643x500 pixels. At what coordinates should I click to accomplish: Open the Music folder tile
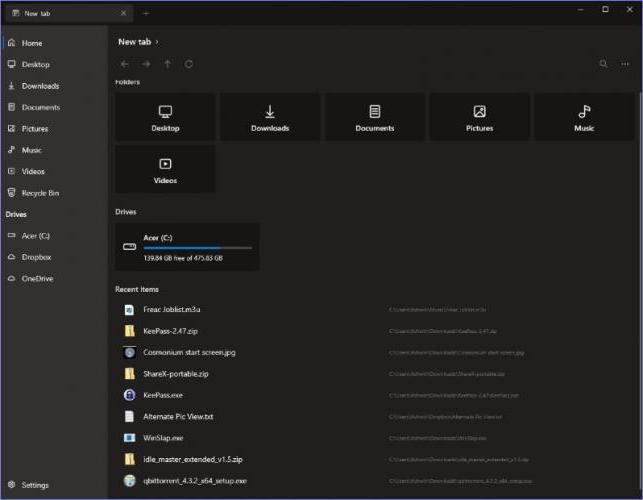[584, 117]
